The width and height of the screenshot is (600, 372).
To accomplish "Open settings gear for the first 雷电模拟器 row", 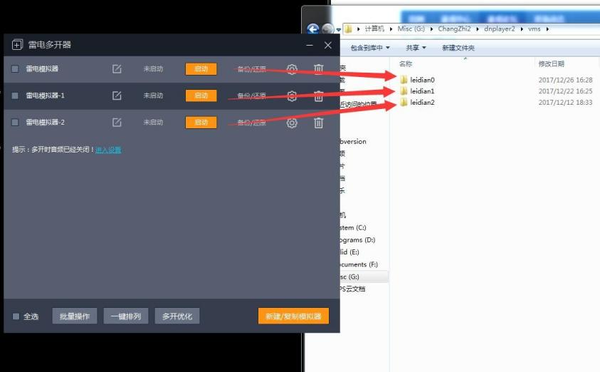I will [x=292, y=69].
